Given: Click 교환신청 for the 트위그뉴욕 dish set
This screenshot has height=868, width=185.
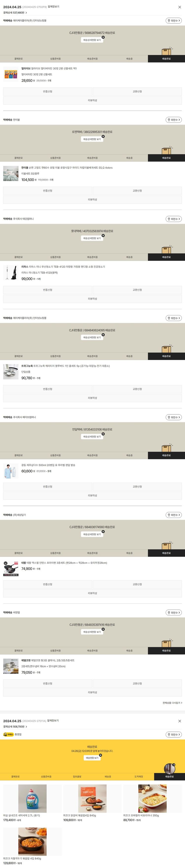Looking at the screenshot, I should coord(137,389).
